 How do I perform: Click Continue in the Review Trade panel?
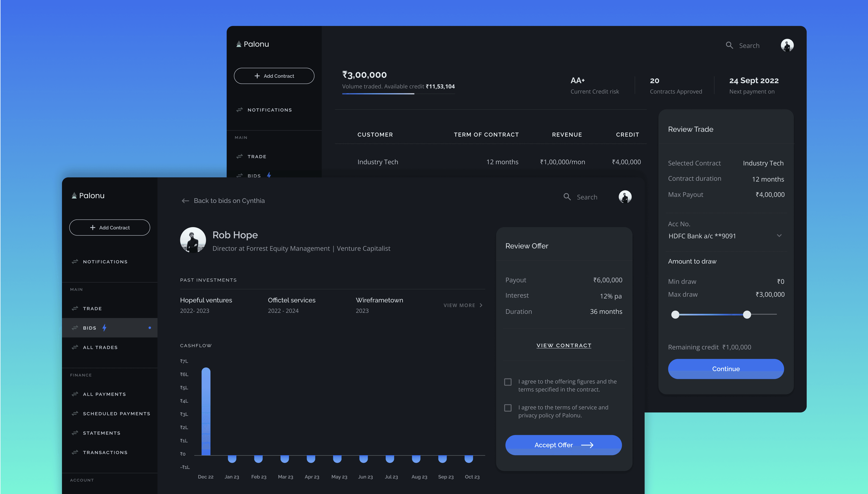pos(726,369)
